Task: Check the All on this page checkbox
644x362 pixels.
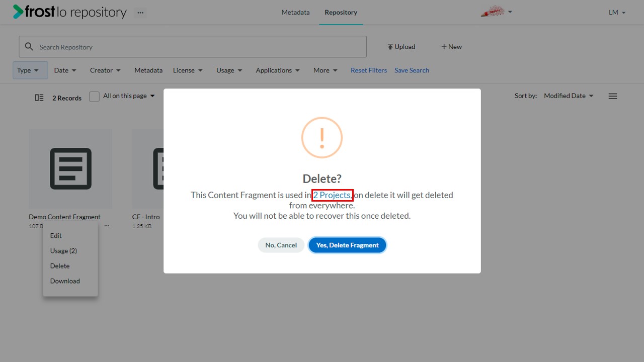Action: click(x=94, y=97)
